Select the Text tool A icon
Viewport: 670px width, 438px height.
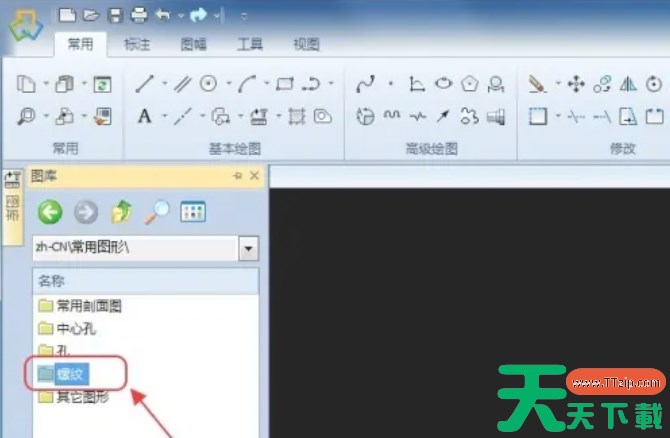point(144,116)
